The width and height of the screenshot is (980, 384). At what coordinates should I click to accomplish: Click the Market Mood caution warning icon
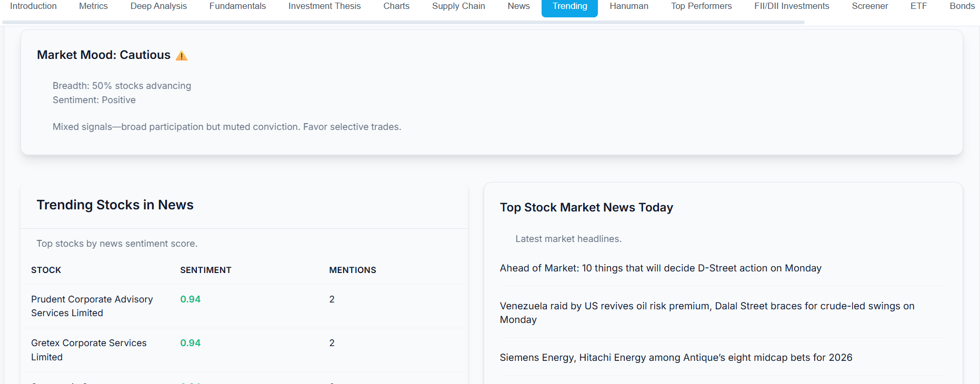(x=182, y=56)
